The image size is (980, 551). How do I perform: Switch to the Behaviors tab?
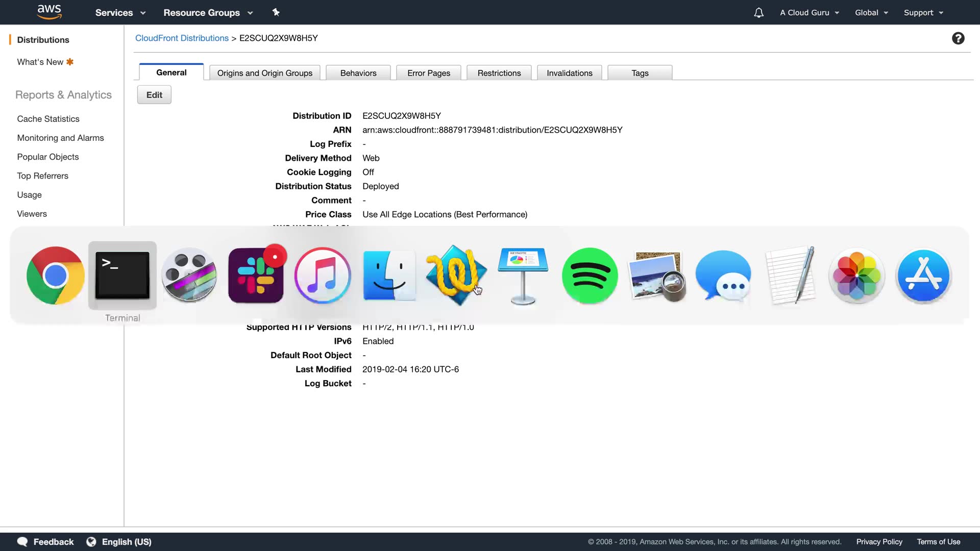pyautogui.click(x=358, y=73)
